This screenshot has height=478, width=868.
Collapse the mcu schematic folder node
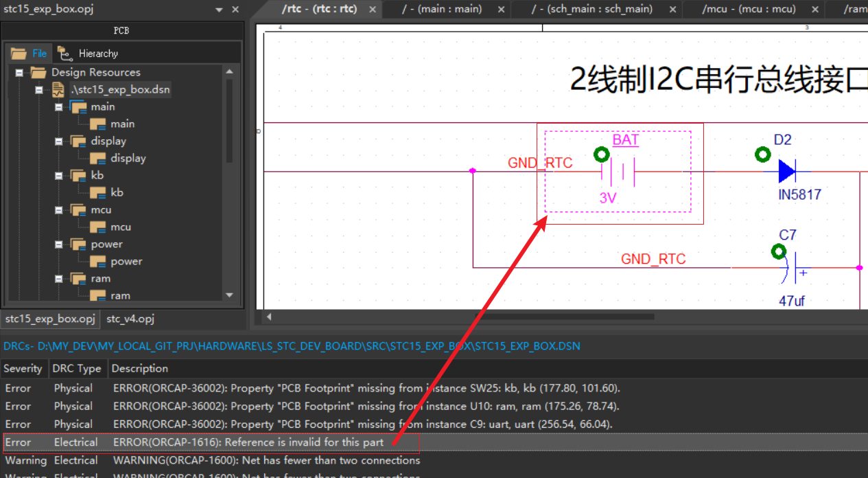(59, 209)
